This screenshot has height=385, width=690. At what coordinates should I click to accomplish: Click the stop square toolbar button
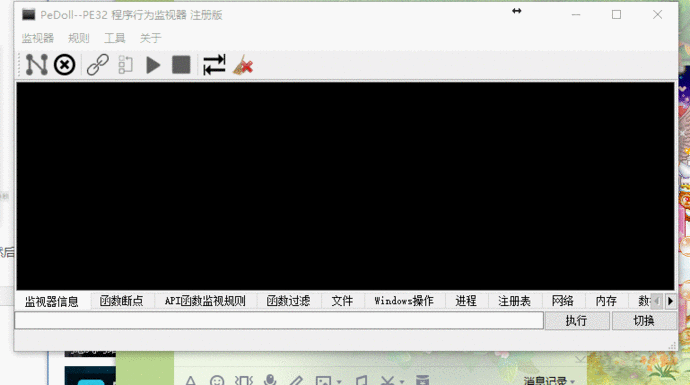coord(181,65)
